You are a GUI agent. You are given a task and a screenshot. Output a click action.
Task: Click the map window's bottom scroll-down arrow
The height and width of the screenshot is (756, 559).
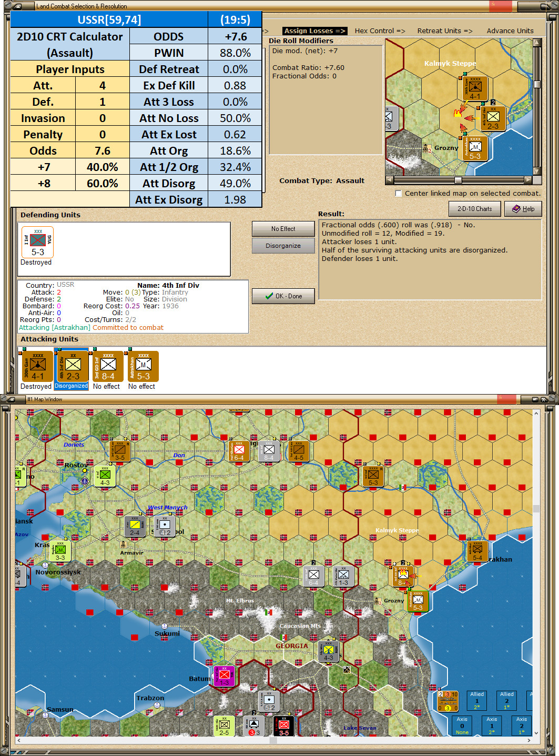coord(536,732)
